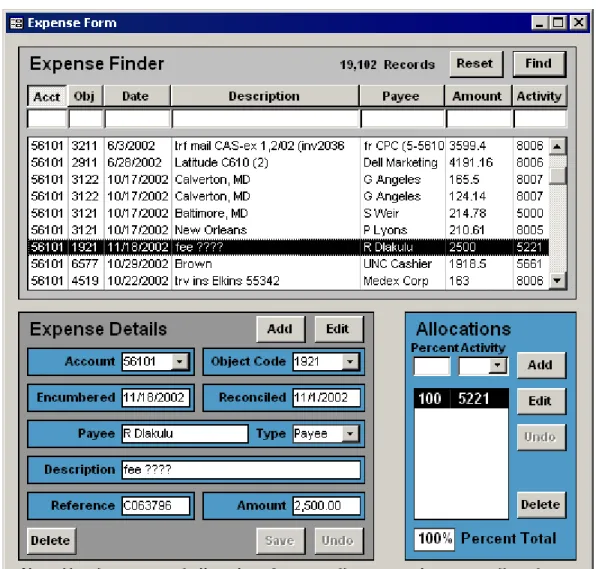Screen dimensions: 596x569
Task: Click the Encumbered date field
Action: (155, 398)
